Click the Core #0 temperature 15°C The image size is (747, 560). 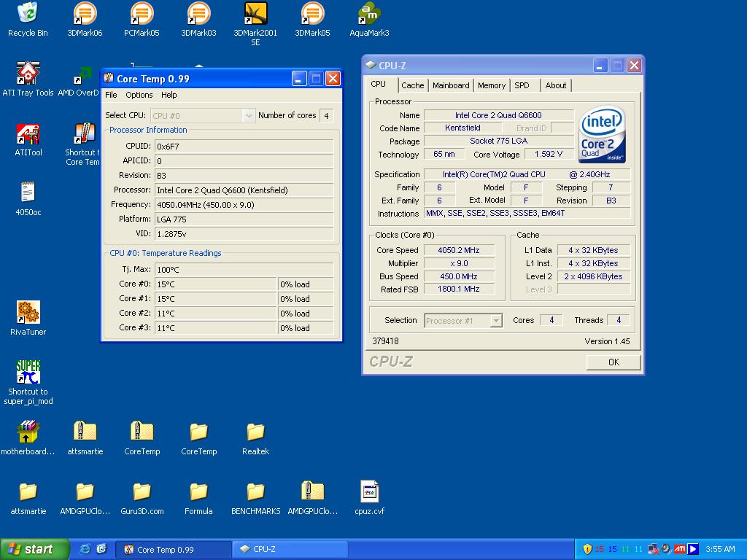tap(216, 284)
